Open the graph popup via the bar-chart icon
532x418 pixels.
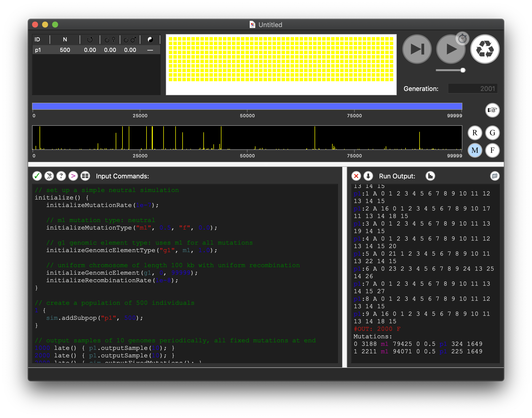coord(430,176)
